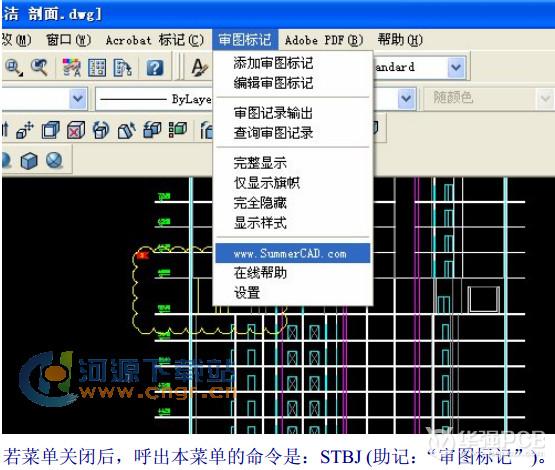The width and height of the screenshot is (555, 470).
Task: Click the design center colorful icon
Action: point(71,68)
